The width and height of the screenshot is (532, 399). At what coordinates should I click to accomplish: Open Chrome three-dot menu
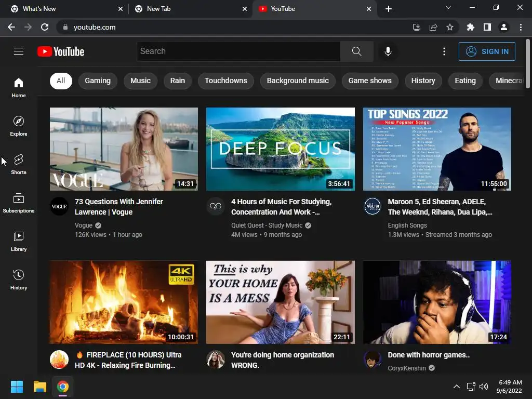pos(521,27)
